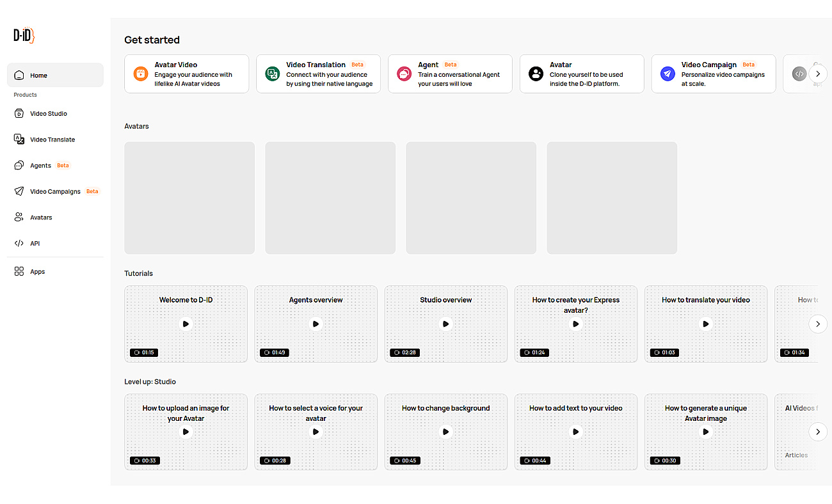
Task: Click the black Avatar person card icon
Action: tap(536, 74)
